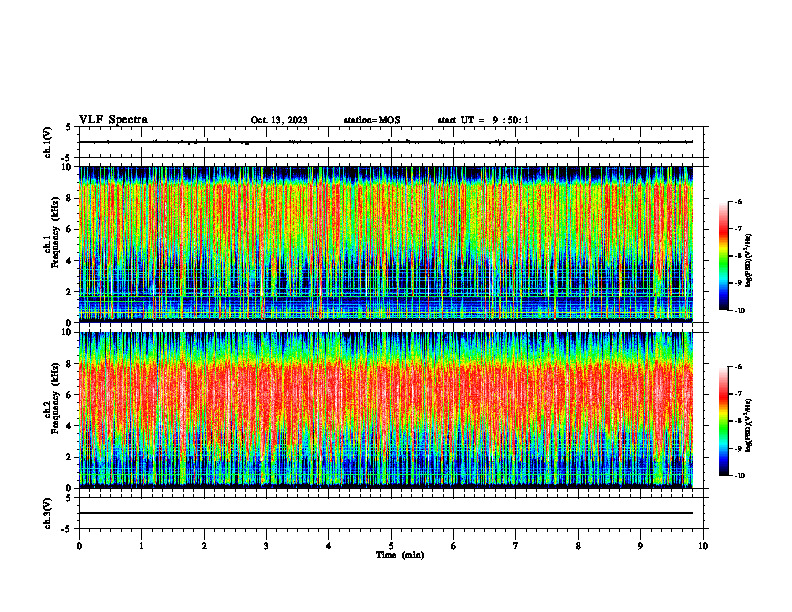Click the ch.3 voltage waveform trace

click(386, 513)
